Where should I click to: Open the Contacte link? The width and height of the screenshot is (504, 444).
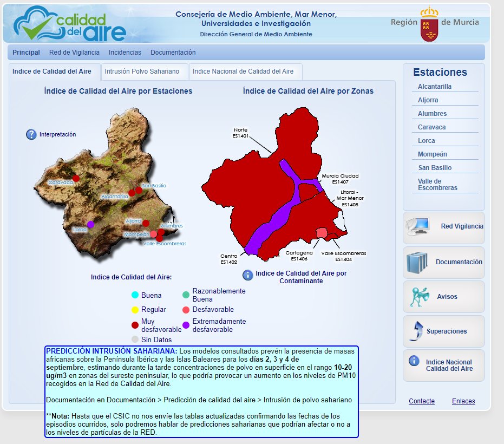point(422,401)
